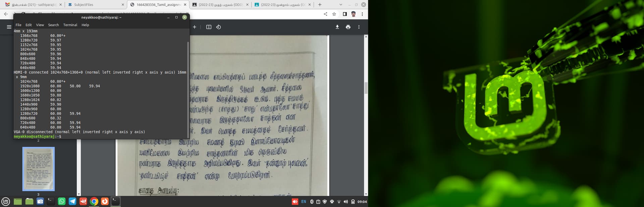Print the PDF document
The width and height of the screenshot is (644, 207).
point(348,27)
